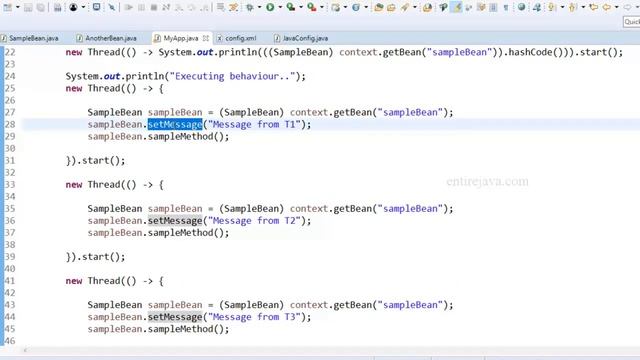The width and height of the screenshot is (640, 360).
Task: Click the Save All icon
Action: point(41,7)
